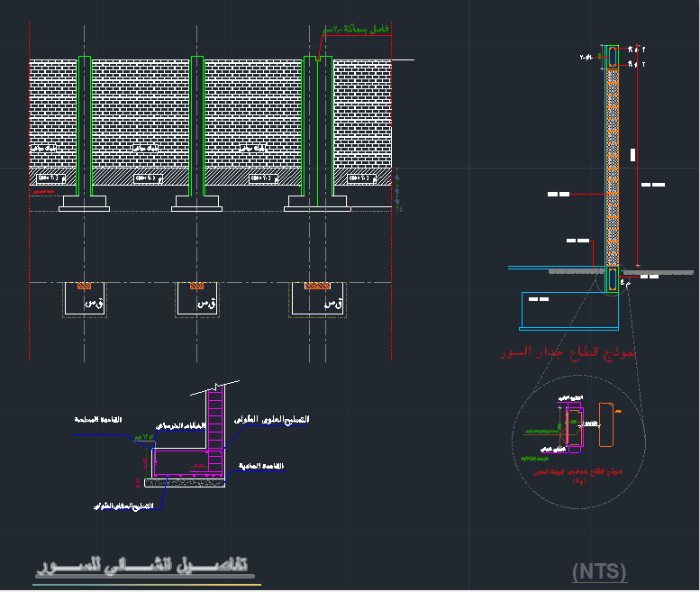Select the cyan footing rectangle in wall section
700x592 pixels.
click(x=569, y=311)
